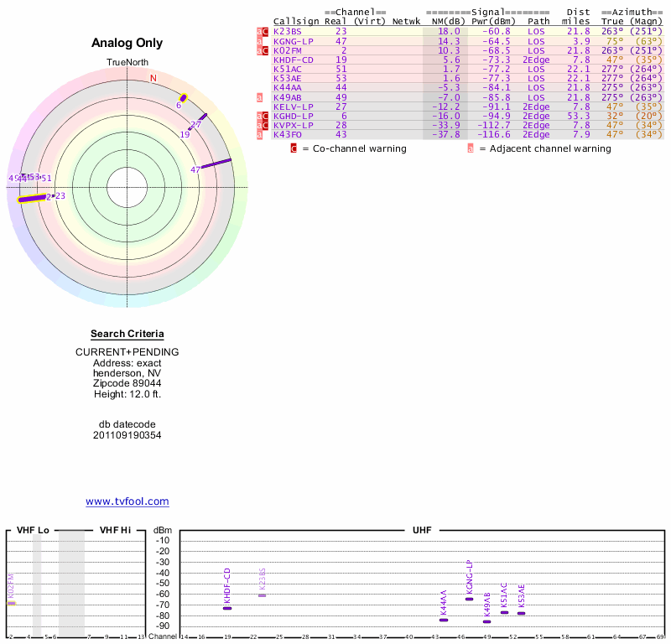The height and width of the screenshot is (644, 671).
Task: Click the adjacent channel warning icon beside K49AB
Action: click(x=259, y=97)
